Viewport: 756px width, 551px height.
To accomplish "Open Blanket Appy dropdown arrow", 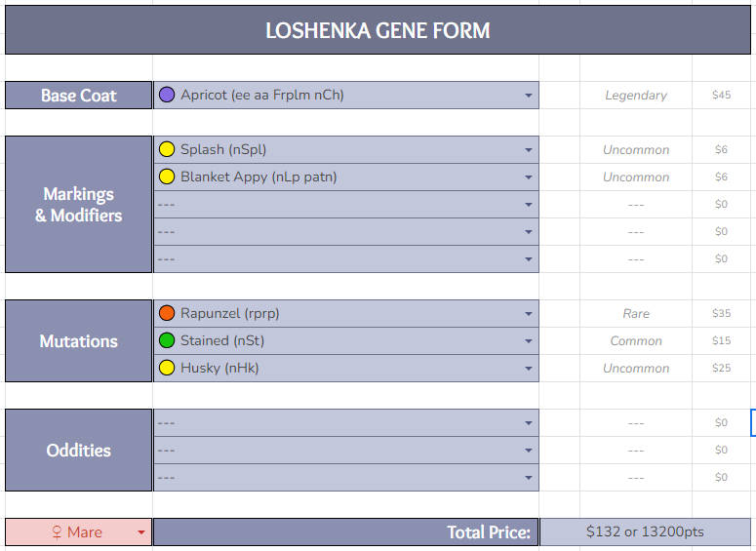I will click(x=529, y=177).
